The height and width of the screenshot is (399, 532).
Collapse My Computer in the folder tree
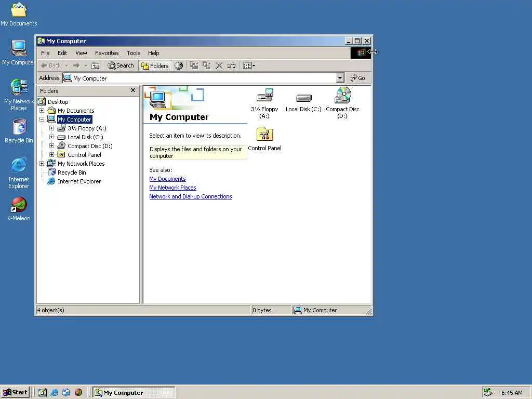pos(42,119)
